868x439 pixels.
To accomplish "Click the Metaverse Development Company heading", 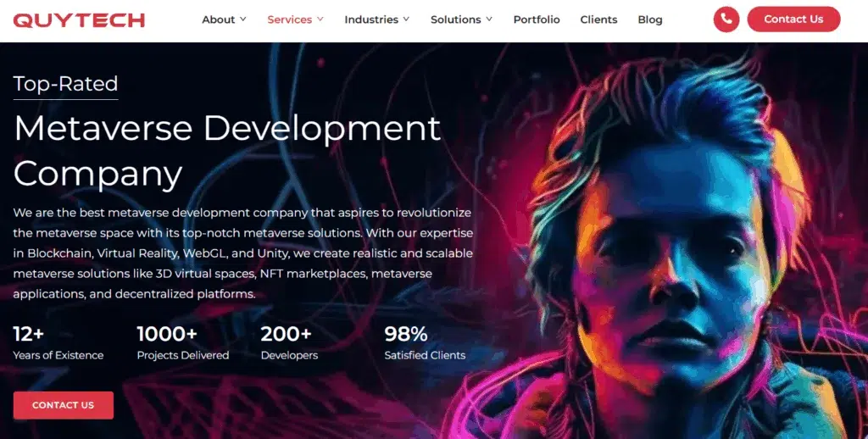I will point(227,151).
